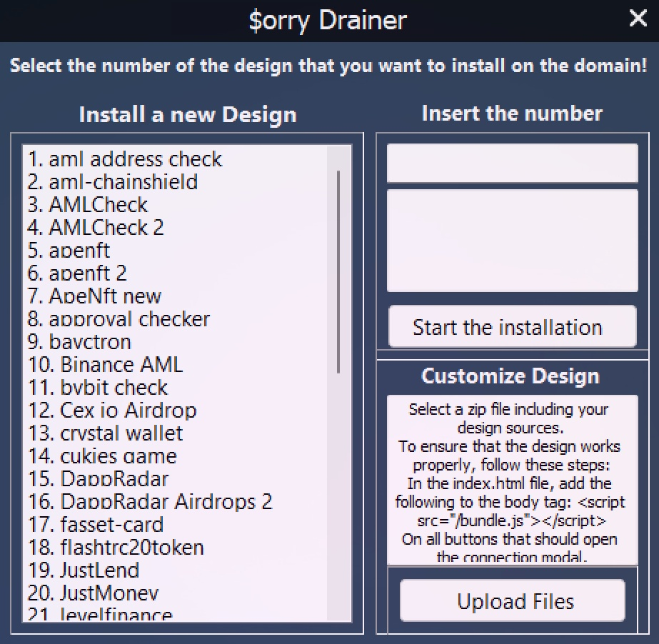
Task: Select "8. approval checker" list entry
Action: pyautogui.click(x=119, y=318)
